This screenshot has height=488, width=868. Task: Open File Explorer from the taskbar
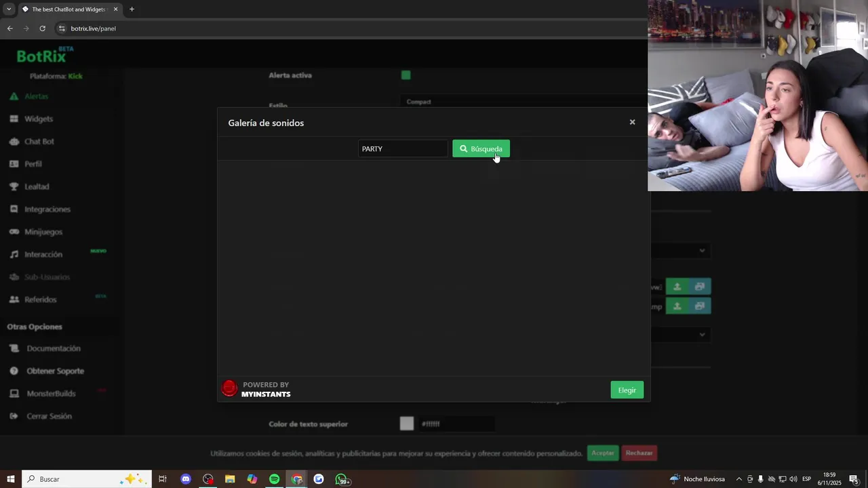coord(230,479)
